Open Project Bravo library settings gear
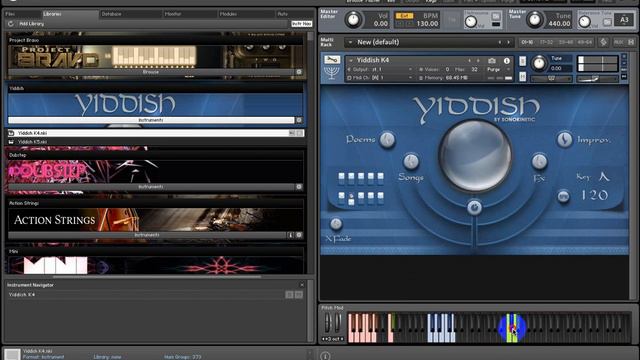The width and height of the screenshot is (640, 360). [x=299, y=72]
